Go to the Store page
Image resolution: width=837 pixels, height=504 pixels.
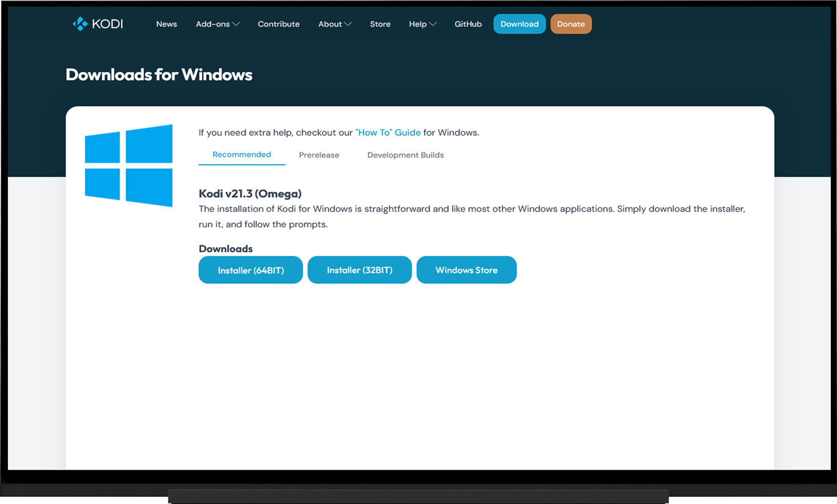[x=380, y=24]
